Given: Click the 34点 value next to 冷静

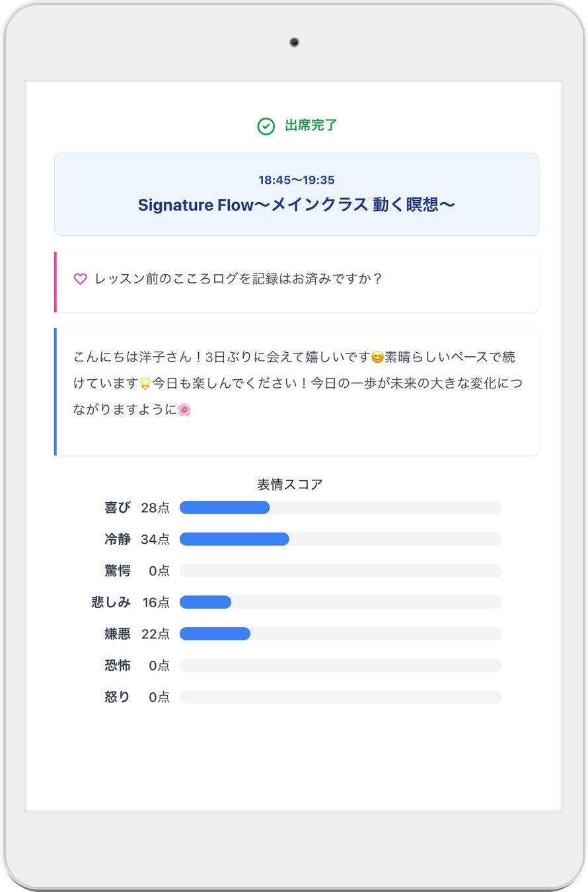Looking at the screenshot, I should pos(155,539).
